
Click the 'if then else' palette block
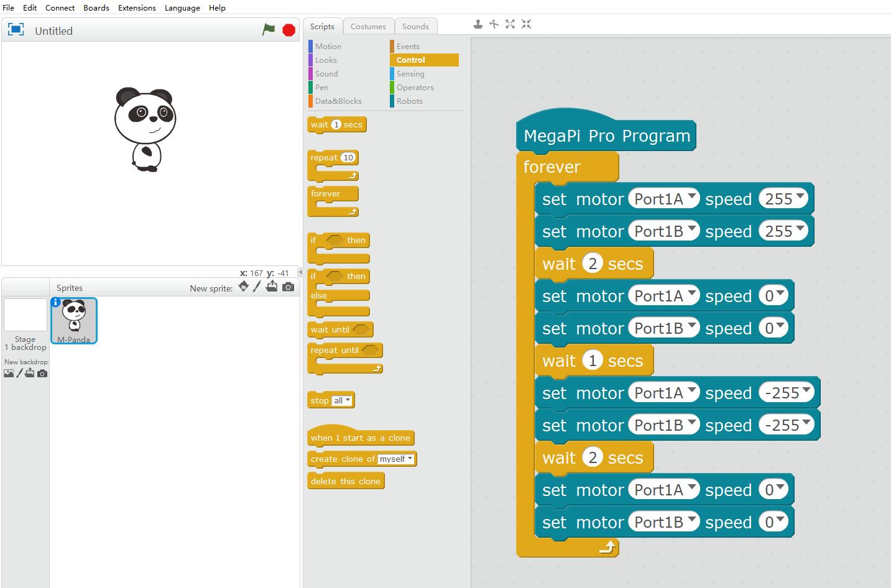(338, 292)
